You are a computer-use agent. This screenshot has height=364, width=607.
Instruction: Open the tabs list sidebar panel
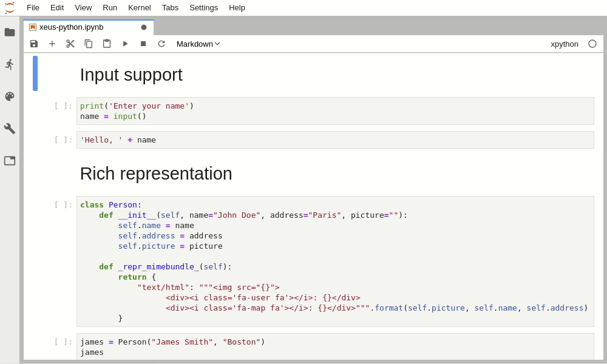click(10, 161)
